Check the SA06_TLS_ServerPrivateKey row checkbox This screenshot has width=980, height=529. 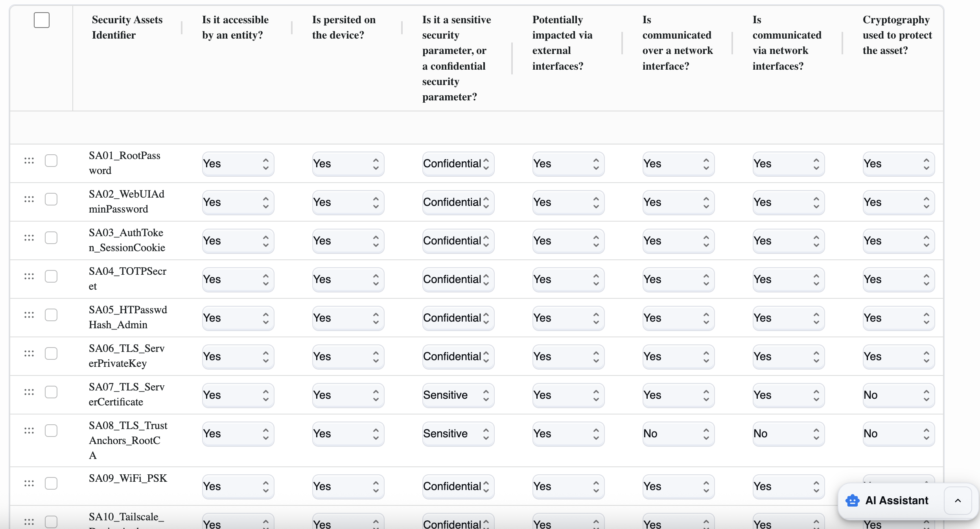52,353
